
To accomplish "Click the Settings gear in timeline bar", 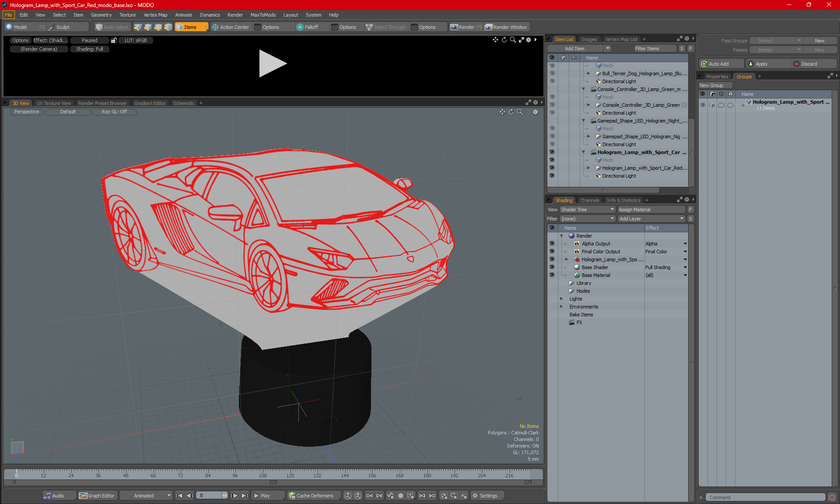I will point(475,496).
